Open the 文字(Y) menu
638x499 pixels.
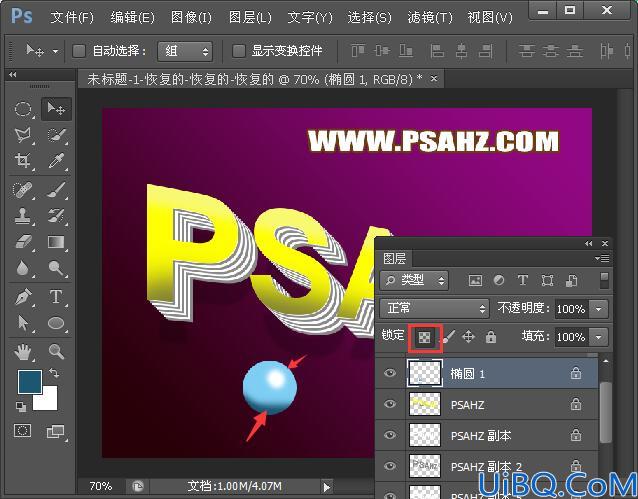(x=310, y=18)
